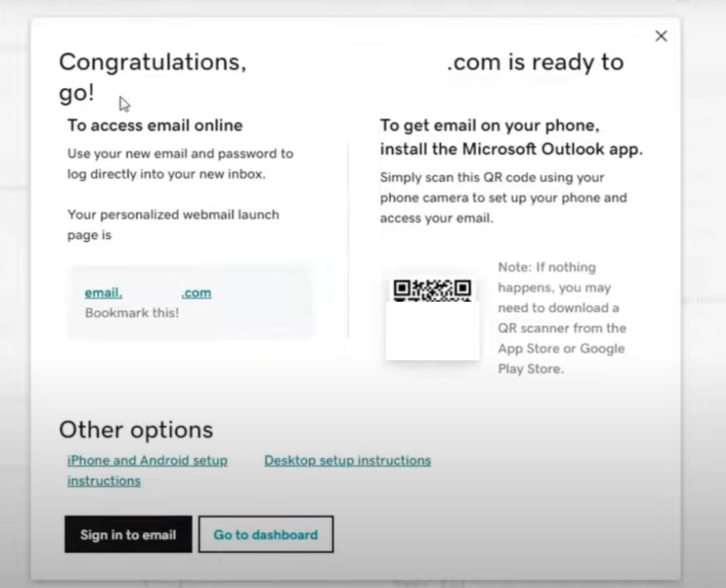Click the Sign in to email button
This screenshot has height=588, width=726.
[128, 534]
